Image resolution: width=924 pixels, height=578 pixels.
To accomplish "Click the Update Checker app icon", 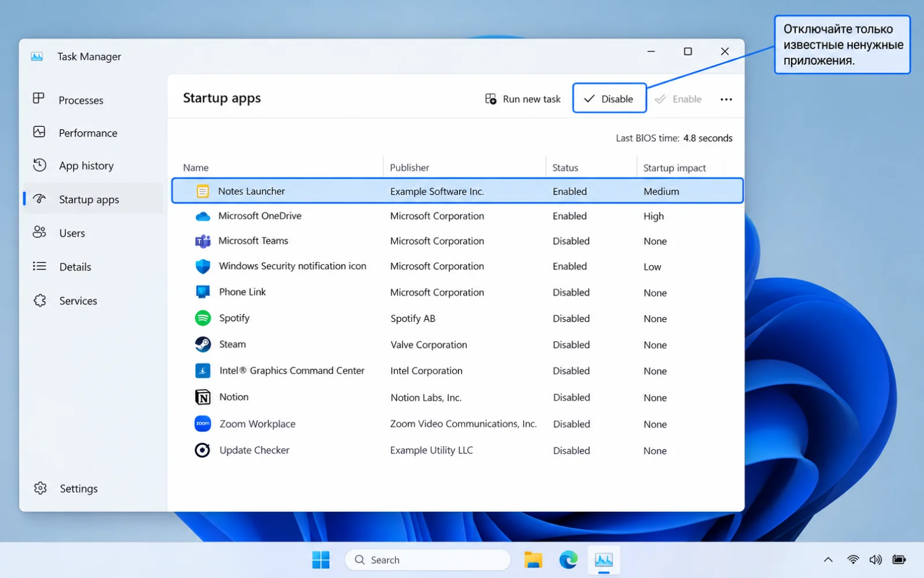I will pyautogui.click(x=202, y=450).
